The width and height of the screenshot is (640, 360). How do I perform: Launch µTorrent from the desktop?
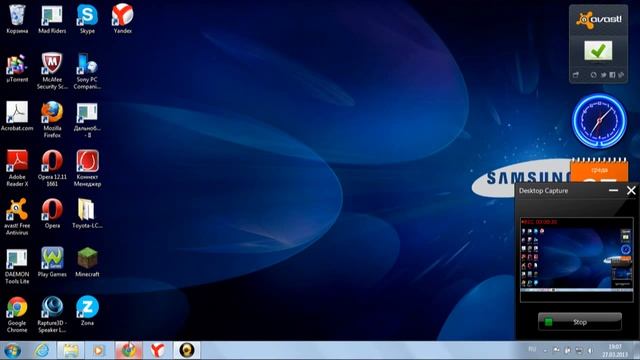(17, 68)
